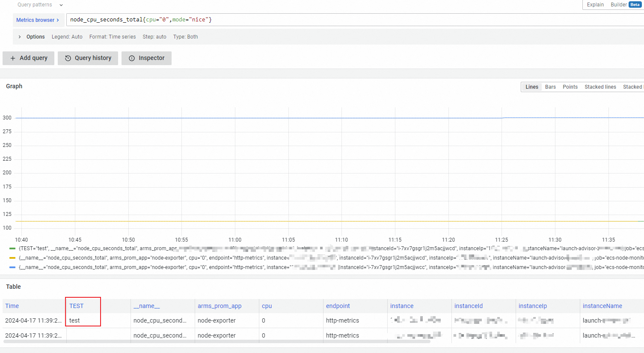Open the Metrics browser
Image resolution: width=644 pixels, height=353 pixels.
click(38, 20)
